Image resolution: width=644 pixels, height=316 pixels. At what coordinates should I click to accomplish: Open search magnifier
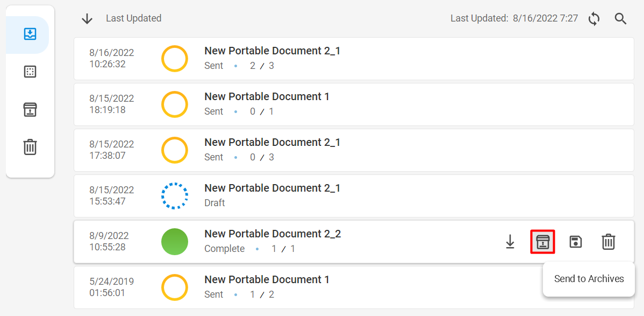(x=620, y=19)
